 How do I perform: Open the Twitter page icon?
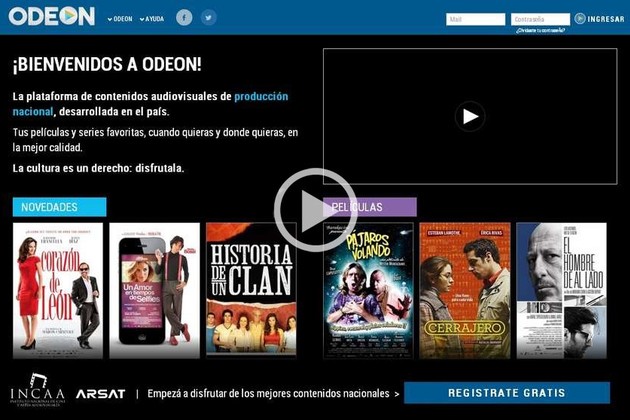(x=208, y=18)
